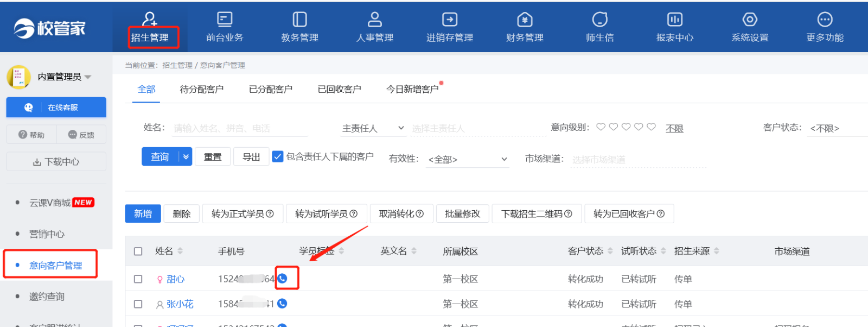Open 有效性 <全部> dropdown
This screenshot has width=868, height=327.
467,160
